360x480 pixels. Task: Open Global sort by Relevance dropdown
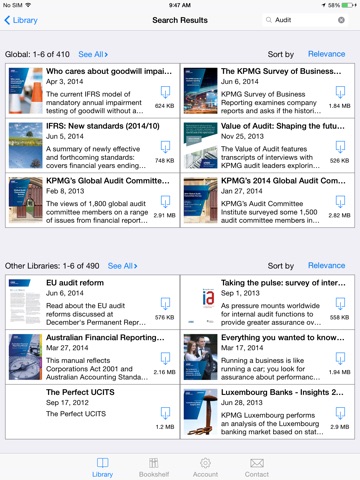(x=326, y=54)
